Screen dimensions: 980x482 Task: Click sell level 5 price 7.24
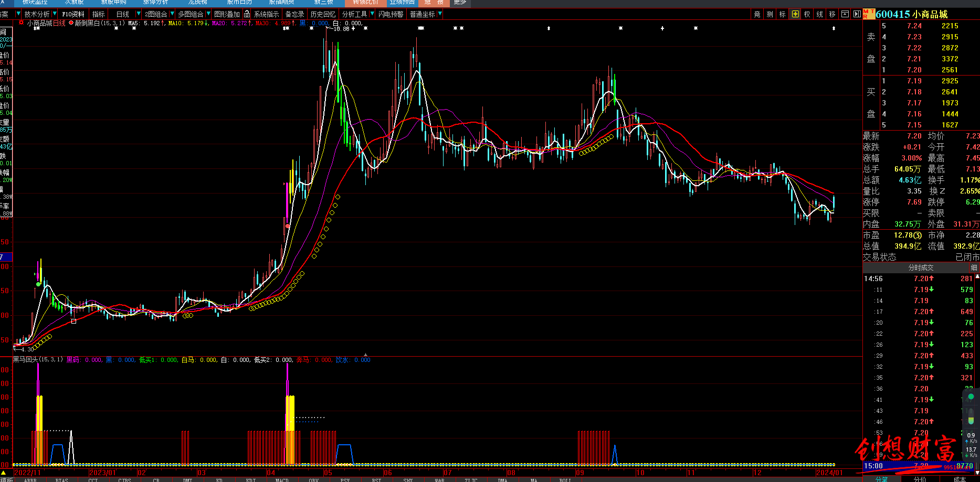914,26
